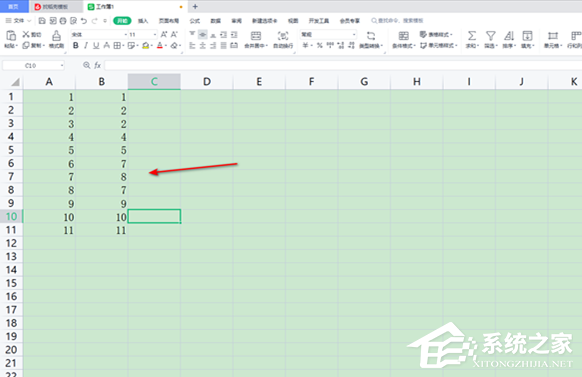Open Table Style dropdown
Image resolution: width=582 pixels, height=377 pixels.
[436, 35]
